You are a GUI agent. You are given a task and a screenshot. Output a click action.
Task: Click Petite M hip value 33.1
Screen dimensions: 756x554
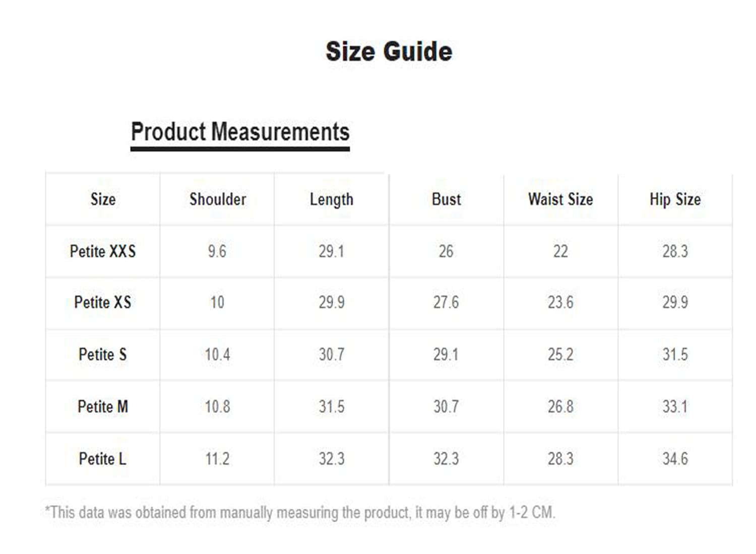pos(675,406)
